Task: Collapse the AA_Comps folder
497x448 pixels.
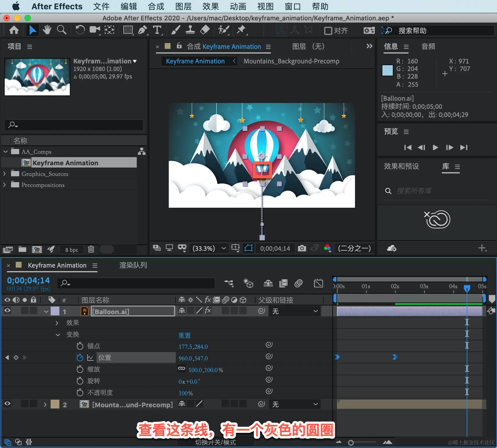Action: pyautogui.click(x=6, y=152)
